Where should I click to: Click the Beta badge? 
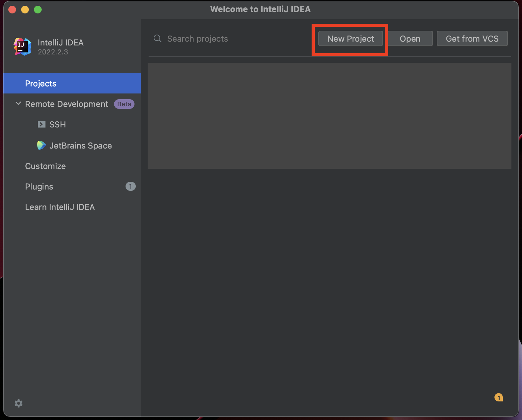124,104
